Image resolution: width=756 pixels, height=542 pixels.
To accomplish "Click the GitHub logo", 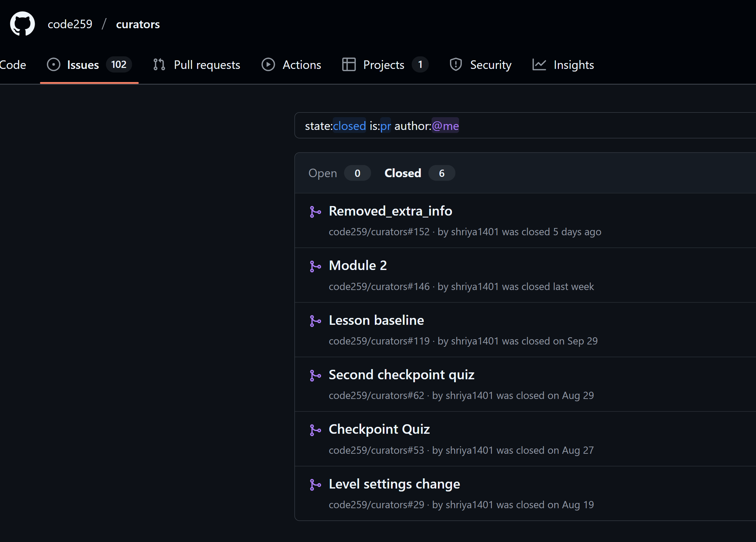I will coord(22,23).
